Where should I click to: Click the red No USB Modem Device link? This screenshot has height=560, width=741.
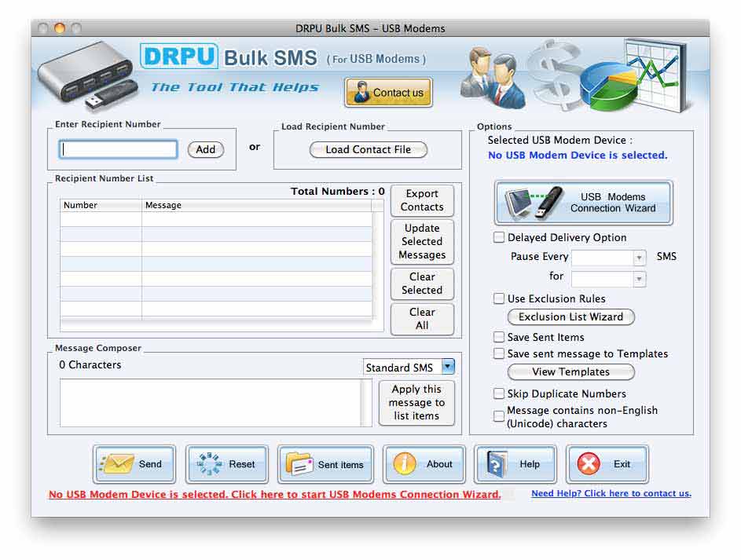[274, 494]
